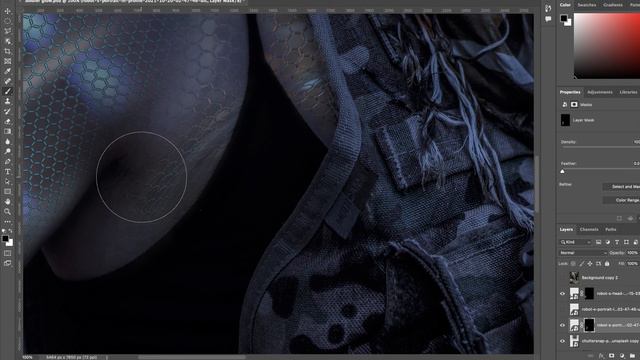Image resolution: width=640 pixels, height=360 pixels.
Task: Toggle visibility of robot-a-head layer
Action: 562,293
